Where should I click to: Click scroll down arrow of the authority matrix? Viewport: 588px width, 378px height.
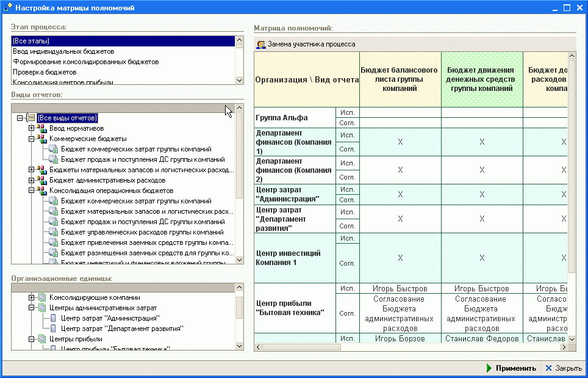coord(572,339)
